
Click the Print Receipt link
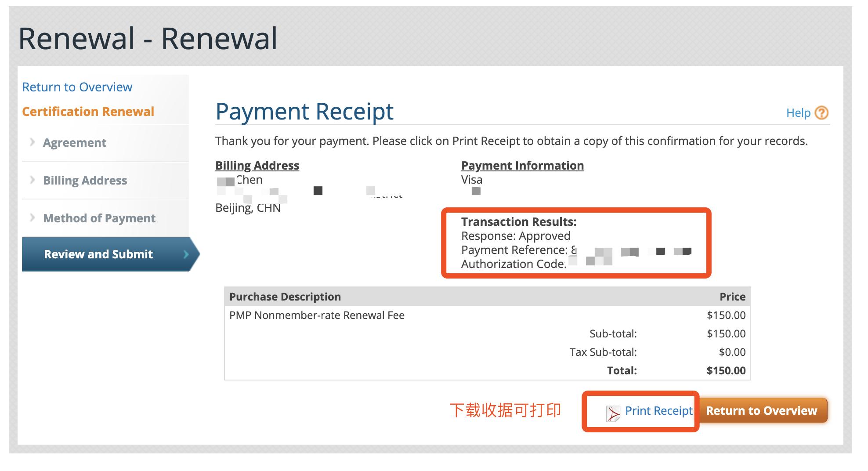[658, 411]
